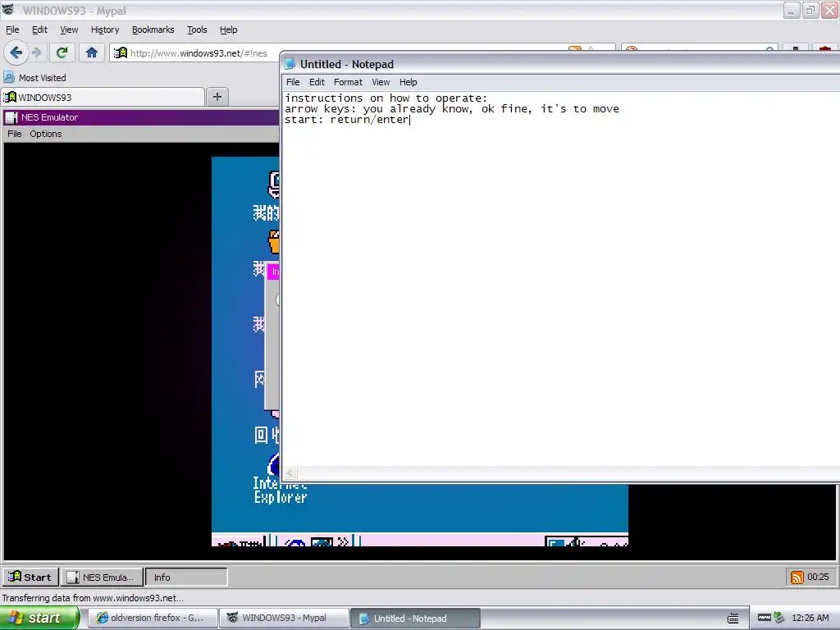Open the Mypal Help menu
The height and width of the screenshot is (630, 840).
(229, 30)
